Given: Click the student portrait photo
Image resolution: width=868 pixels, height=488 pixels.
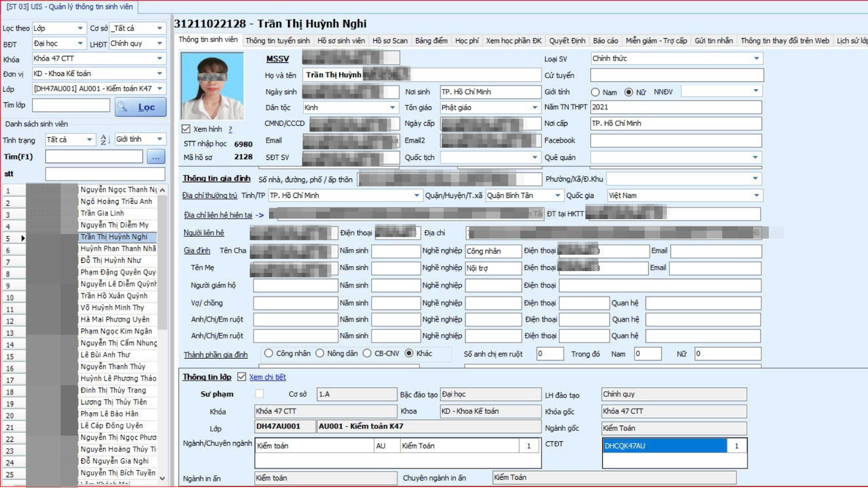Looking at the screenshot, I should coord(212,86).
